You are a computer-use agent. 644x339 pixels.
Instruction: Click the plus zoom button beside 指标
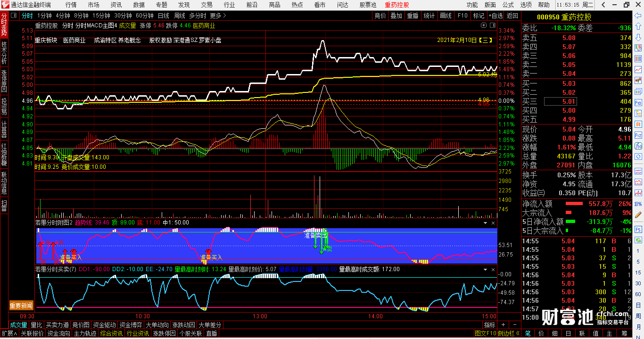503,325
